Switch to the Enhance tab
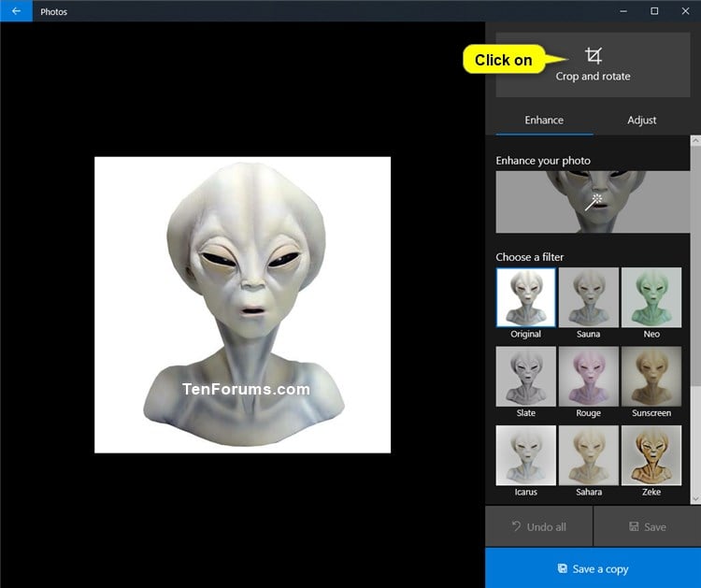 click(544, 121)
